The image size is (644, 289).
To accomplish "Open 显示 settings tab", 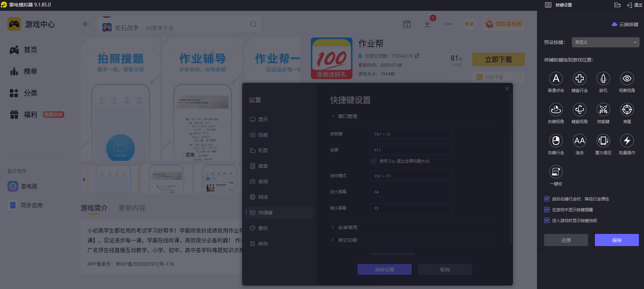I will pyautogui.click(x=279, y=119).
